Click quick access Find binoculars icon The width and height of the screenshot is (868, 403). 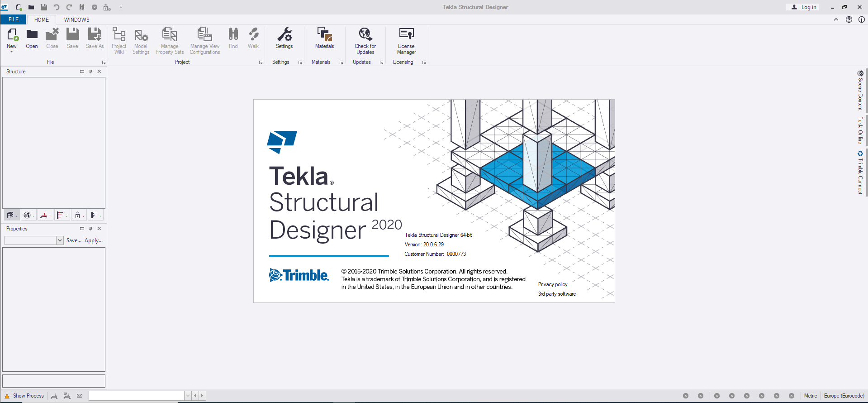click(82, 7)
